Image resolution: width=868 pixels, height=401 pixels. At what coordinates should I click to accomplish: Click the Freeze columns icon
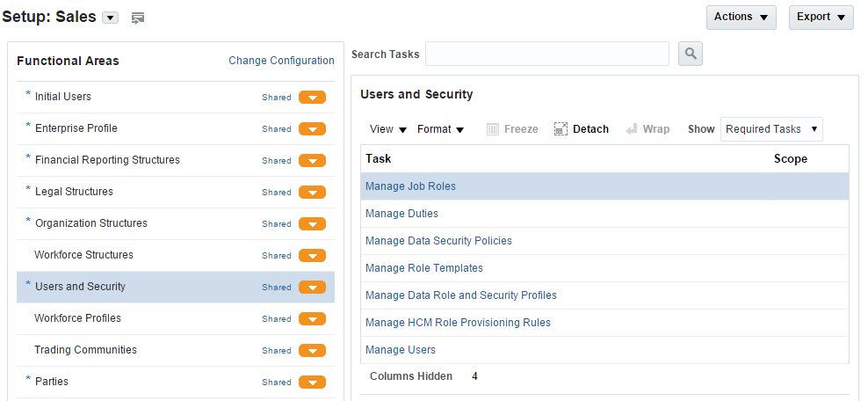(493, 129)
